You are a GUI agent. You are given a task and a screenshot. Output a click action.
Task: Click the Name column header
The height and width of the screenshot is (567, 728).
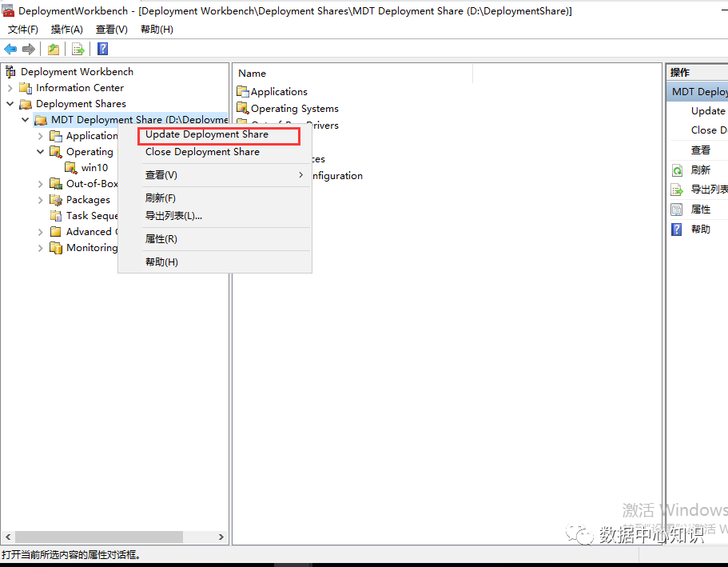tap(353, 74)
